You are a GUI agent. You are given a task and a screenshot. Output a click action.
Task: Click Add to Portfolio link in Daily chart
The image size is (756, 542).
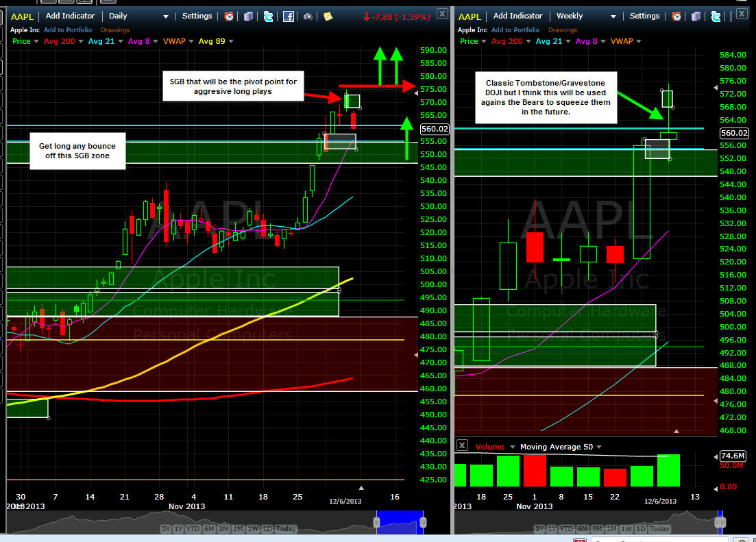click(x=67, y=30)
